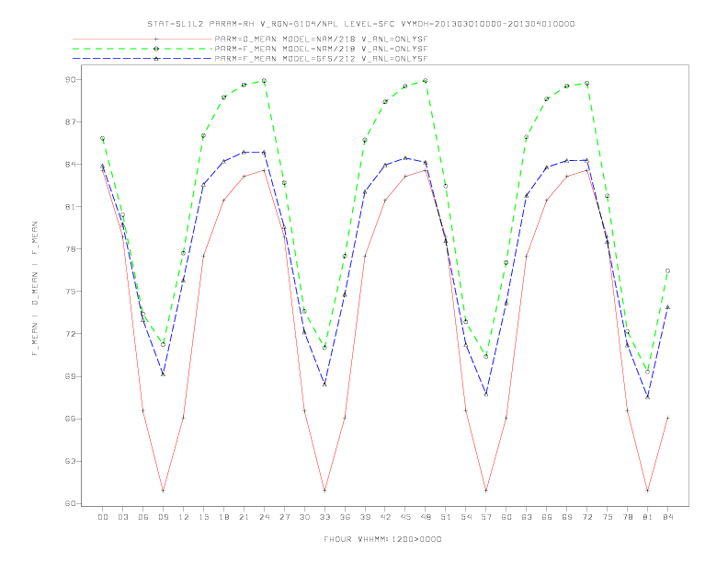The width and height of the screenshot is (728, 563).
Task: Click the triangle marker on blue legend line
Action: click(156, 59)
